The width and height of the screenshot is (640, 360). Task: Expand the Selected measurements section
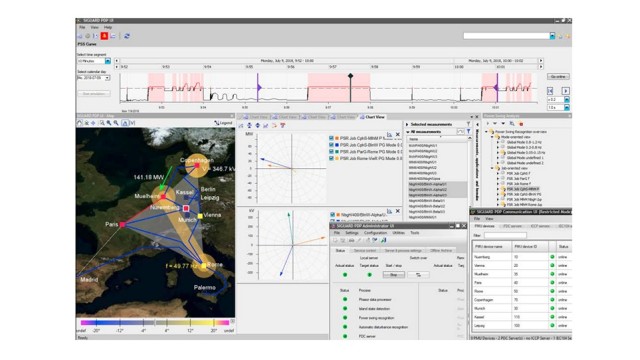pyautogui.click(x=407, y=124)
